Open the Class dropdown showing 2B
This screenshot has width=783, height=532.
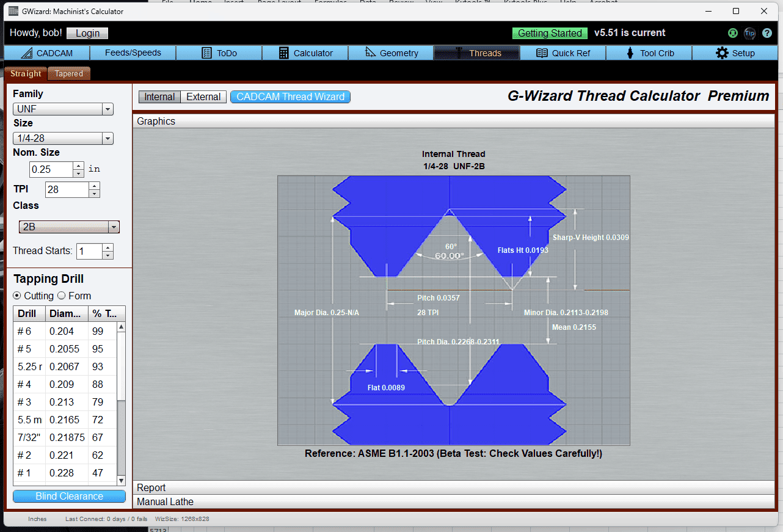114,227
